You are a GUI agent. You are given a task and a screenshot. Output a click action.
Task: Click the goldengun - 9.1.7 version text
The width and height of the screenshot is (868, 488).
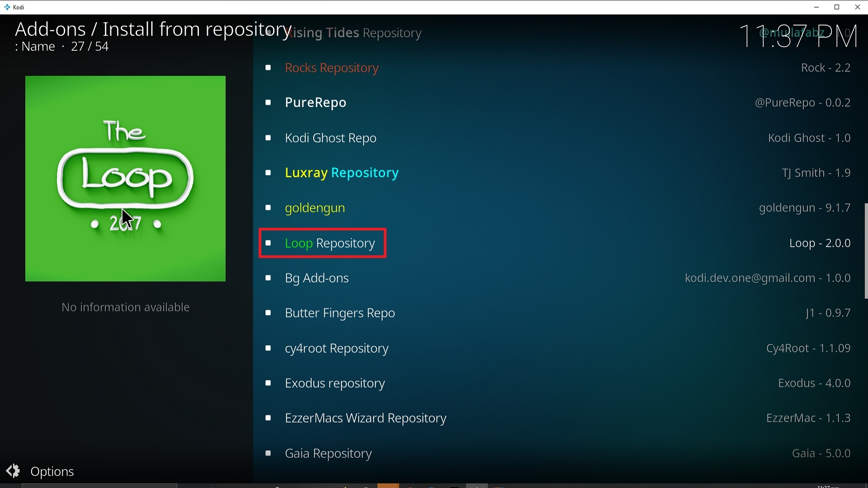805,208
